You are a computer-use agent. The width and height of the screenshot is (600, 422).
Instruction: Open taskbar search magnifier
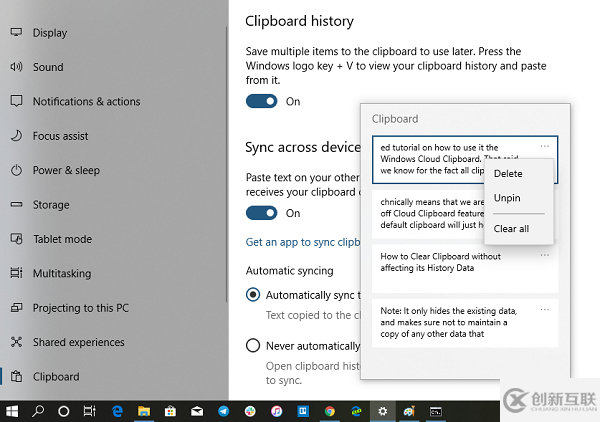tap(38, 412)
